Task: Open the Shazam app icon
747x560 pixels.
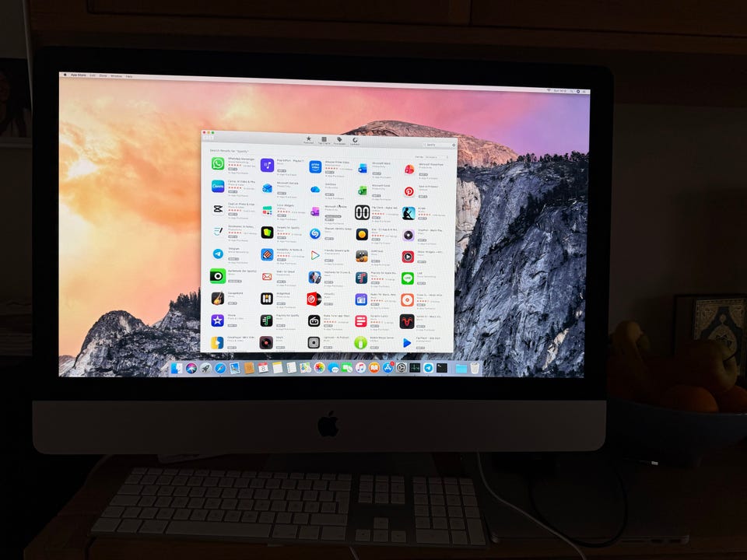Action: [x=314, y=233]
